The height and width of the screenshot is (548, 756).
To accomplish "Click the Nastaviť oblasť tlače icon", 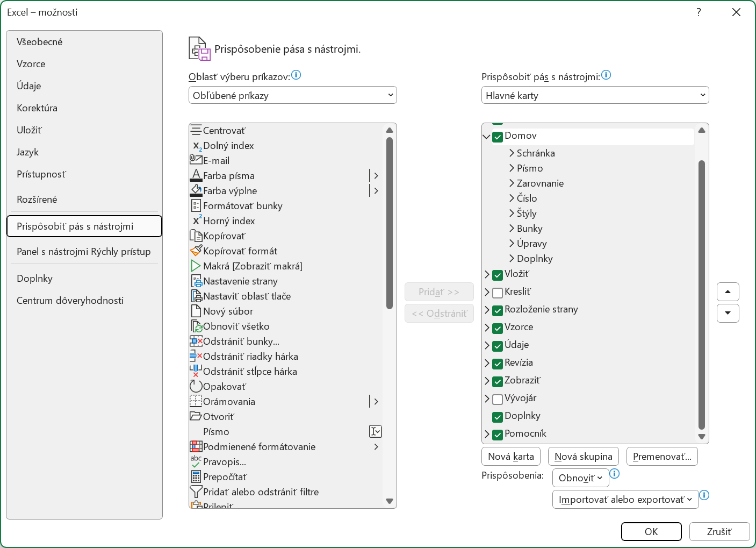I will tap(196, 296).
